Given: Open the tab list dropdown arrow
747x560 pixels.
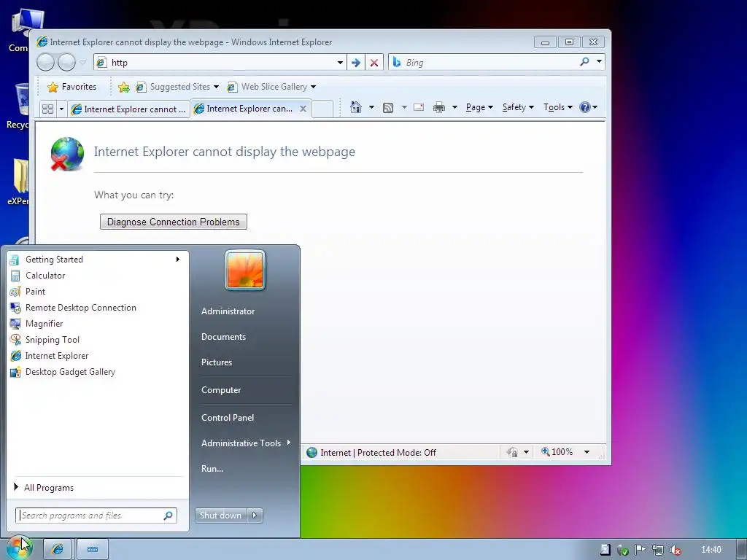Looking at the screenshot, I should pyautogui.click(x=61, y=109).
